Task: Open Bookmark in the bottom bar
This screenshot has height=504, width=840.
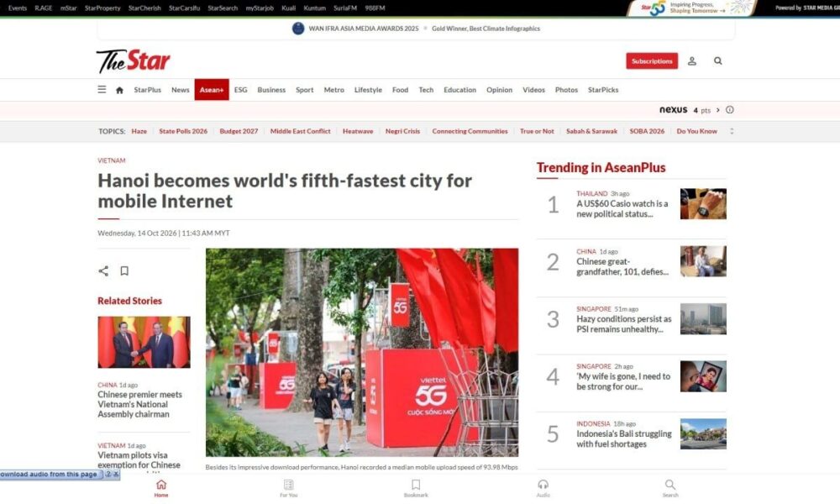Action: (416, 488)
